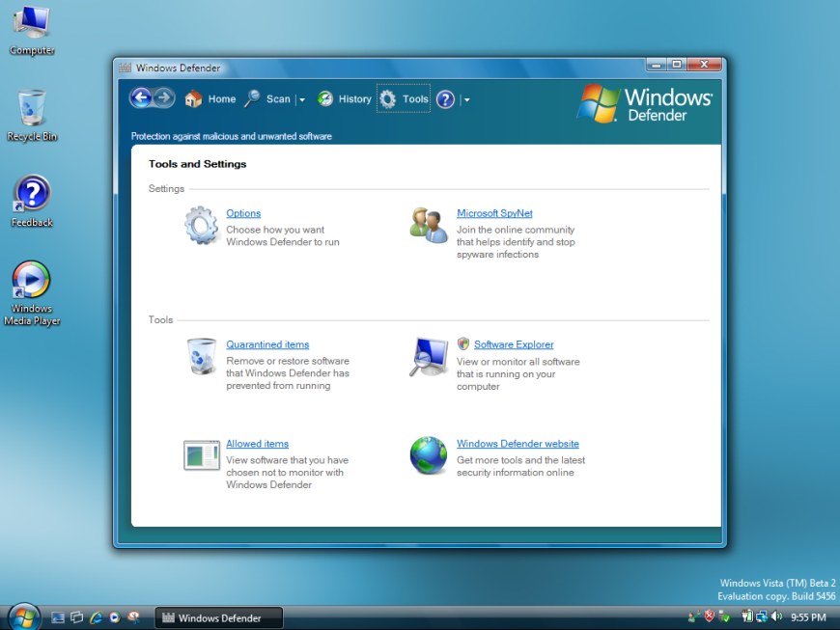Open the Quarantined items link

[x=267, y=344]
